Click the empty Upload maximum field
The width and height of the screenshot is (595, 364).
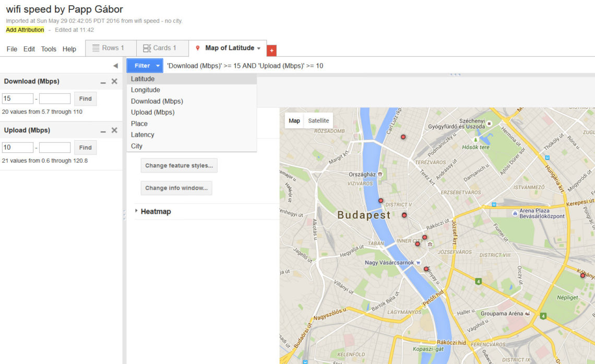pyautogui.click(x=55, y=148)
